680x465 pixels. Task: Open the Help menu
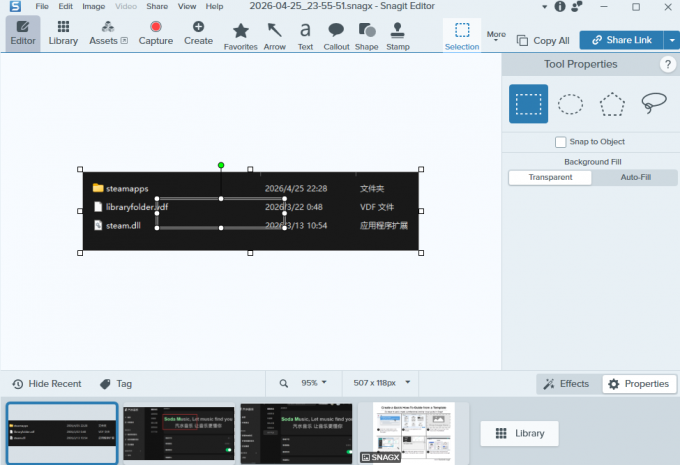(214, 7)
